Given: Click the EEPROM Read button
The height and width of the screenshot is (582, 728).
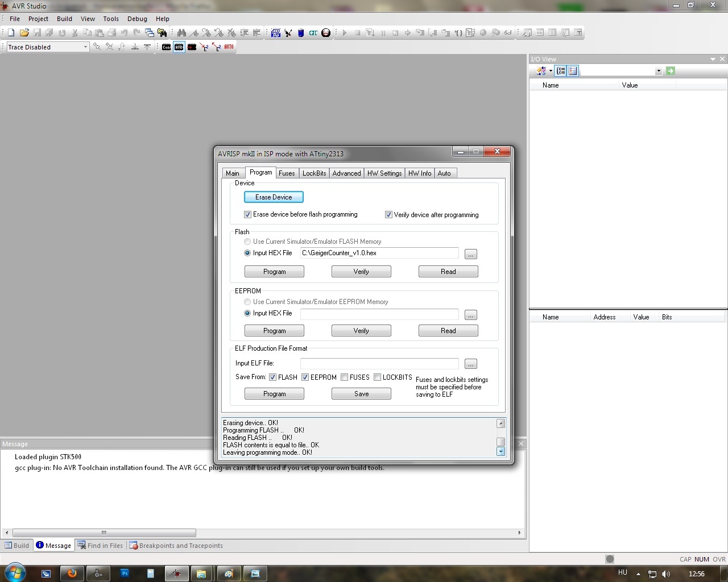Looking at the screenshot, I should point(448,331).
